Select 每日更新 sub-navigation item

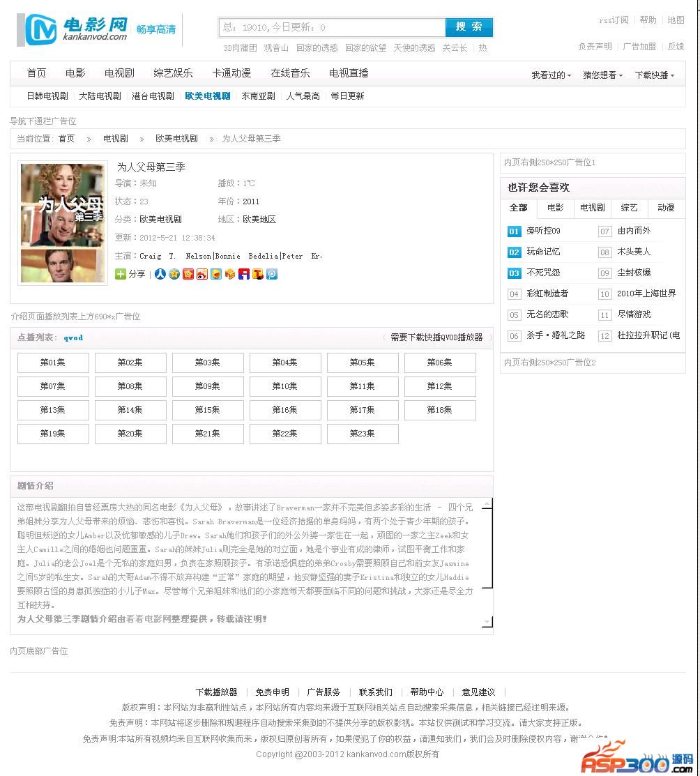pos(347,96)
